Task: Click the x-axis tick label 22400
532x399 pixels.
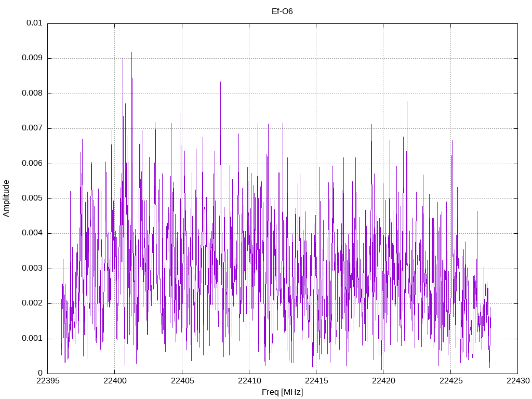Action: pos(115,381)
